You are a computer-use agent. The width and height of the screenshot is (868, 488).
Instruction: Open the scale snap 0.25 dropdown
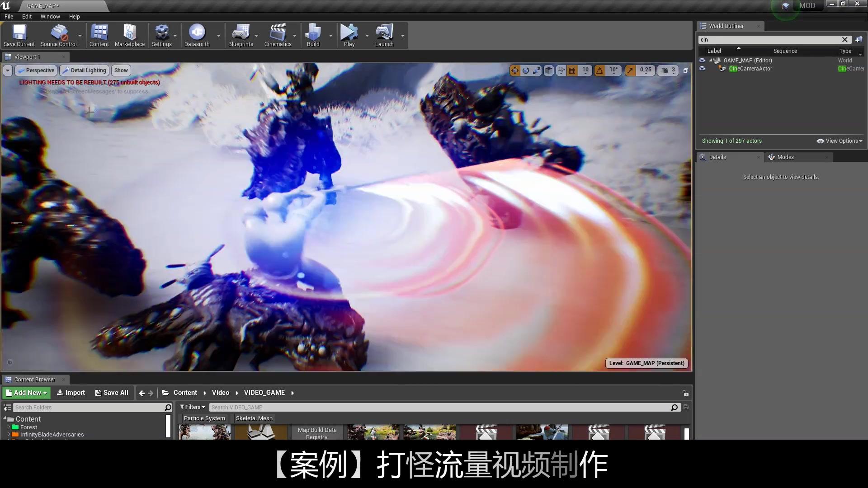point(646,70)
